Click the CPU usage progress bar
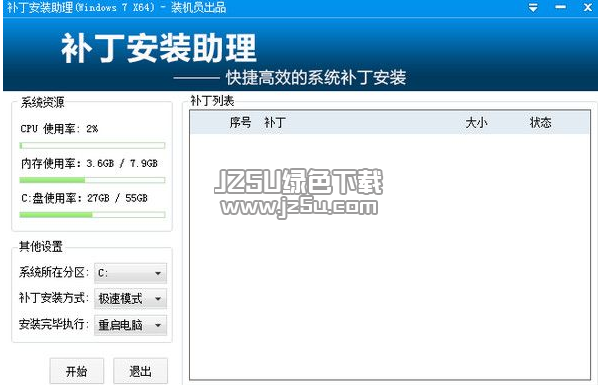Image resolution: width=598 pixels, height=385 pixels. tap(92, 145)
